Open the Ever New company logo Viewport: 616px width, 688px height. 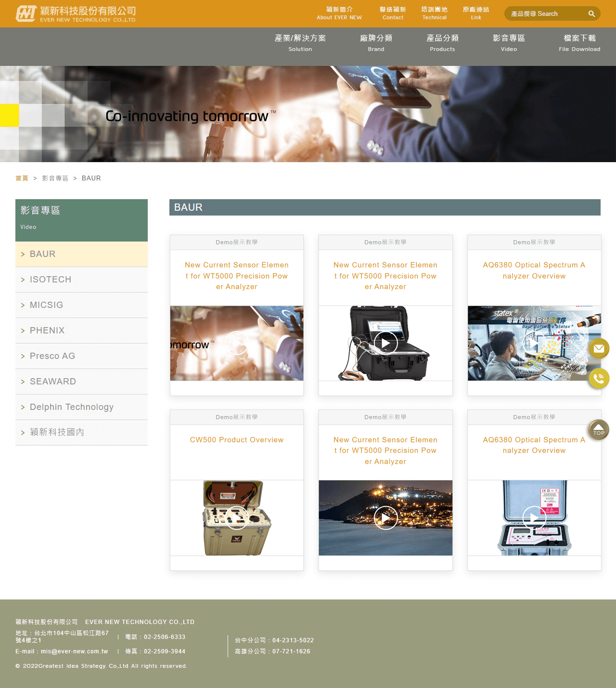click(76, 14)
